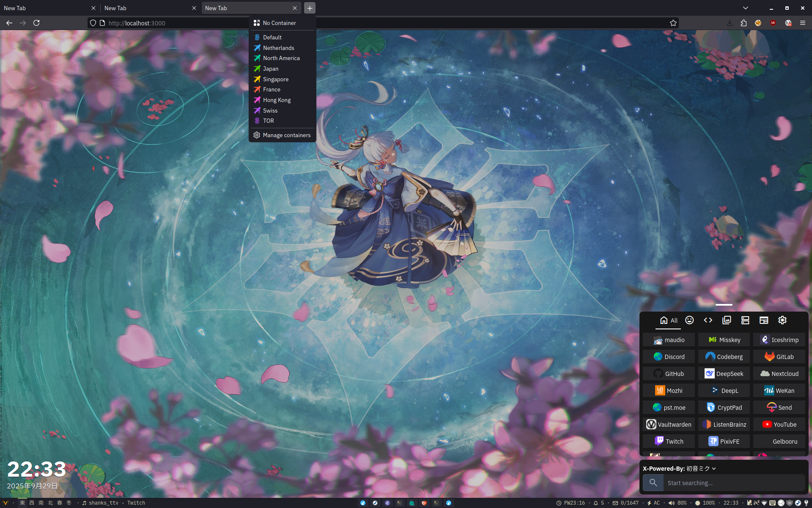Bookmark this page with the star icon
The height and width of the screenshot is (508, 812).
673,23
